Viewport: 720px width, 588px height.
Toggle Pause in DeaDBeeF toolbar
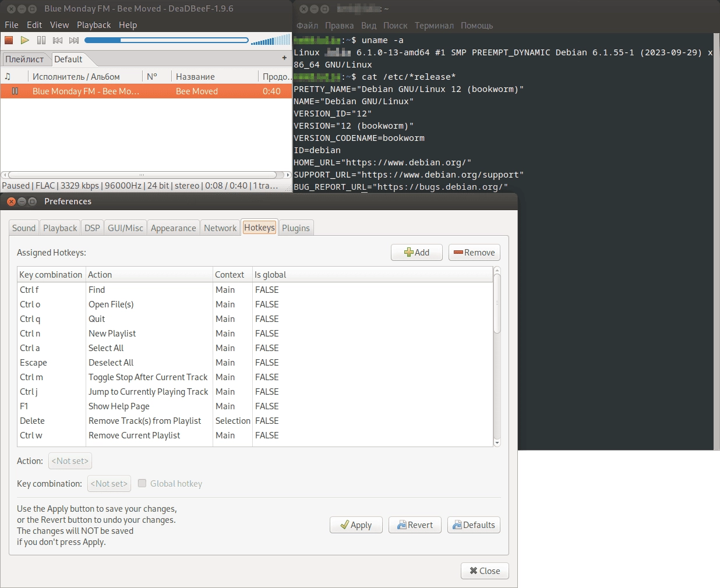[41, 40]
